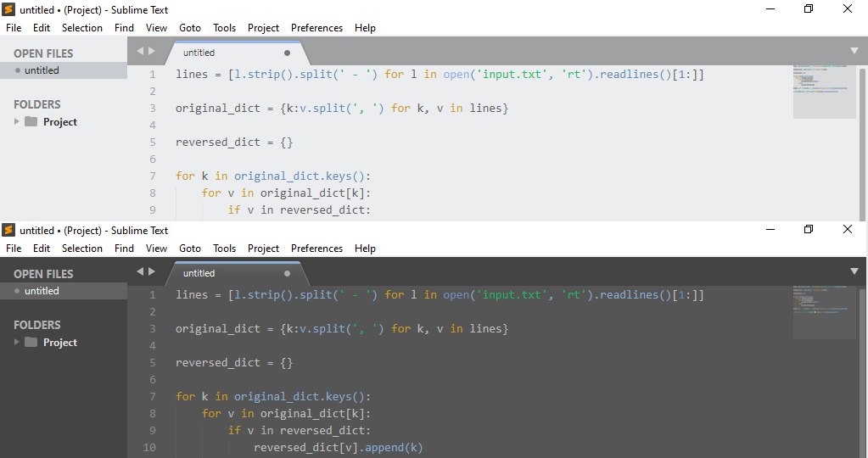This screenshot has width=868, height=458.
Task: Click the minimap in the light window
Action: [x=824, y=92]
